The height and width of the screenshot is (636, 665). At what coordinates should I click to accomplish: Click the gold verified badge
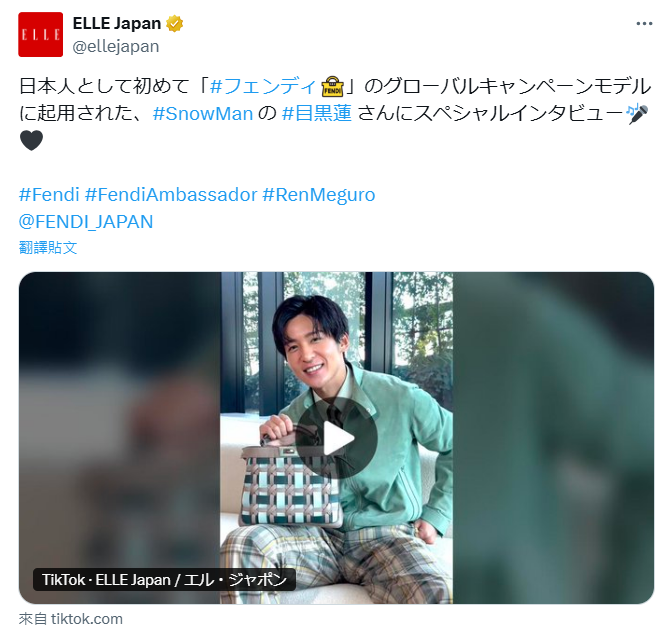pos(174,24)
